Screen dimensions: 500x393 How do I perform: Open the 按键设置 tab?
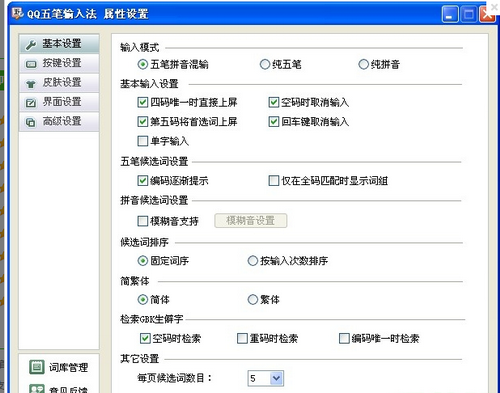59,63
